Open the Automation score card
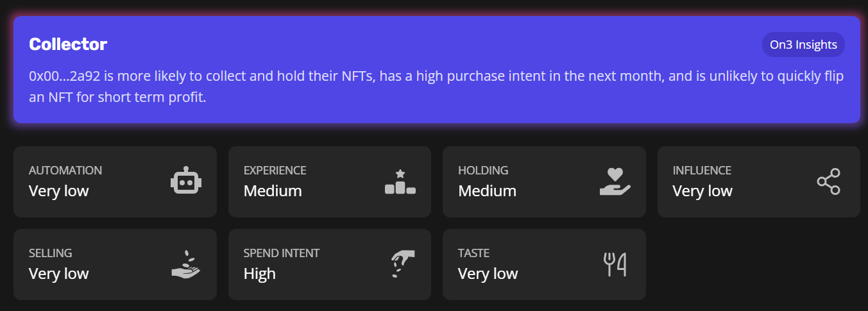 [x=115, y=181]
